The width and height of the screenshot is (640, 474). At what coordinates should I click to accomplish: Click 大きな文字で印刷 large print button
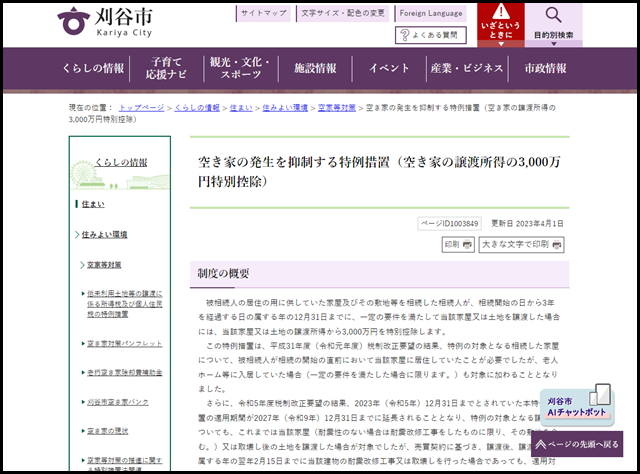pos(521,244)
